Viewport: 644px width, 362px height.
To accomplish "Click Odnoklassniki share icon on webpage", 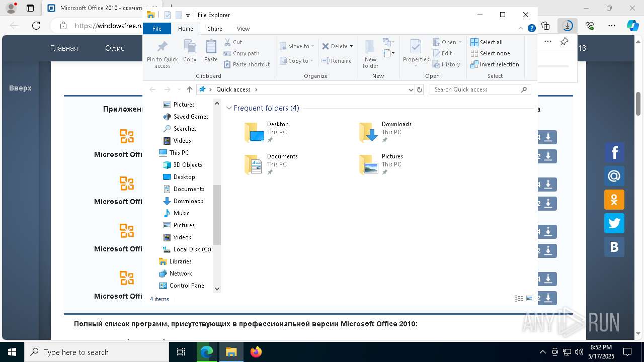I will [x=614, y=200].
